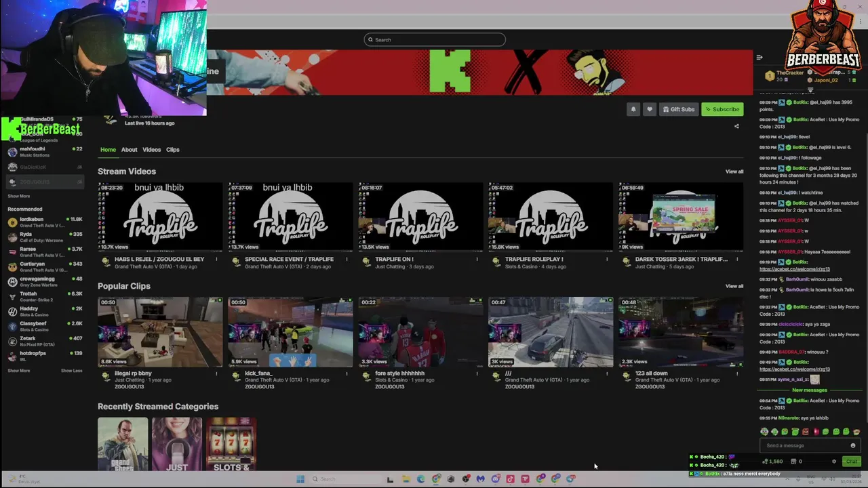Open OBS Studio from taskbar
This screenshot has width=868, height=488.
point(466,479)
